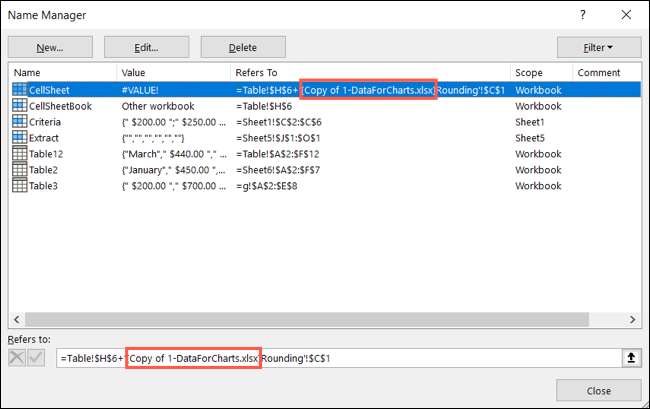Viewport: 650px width, 409px height.
Task: Sort by the Name column header
Action: click(27, 73)
